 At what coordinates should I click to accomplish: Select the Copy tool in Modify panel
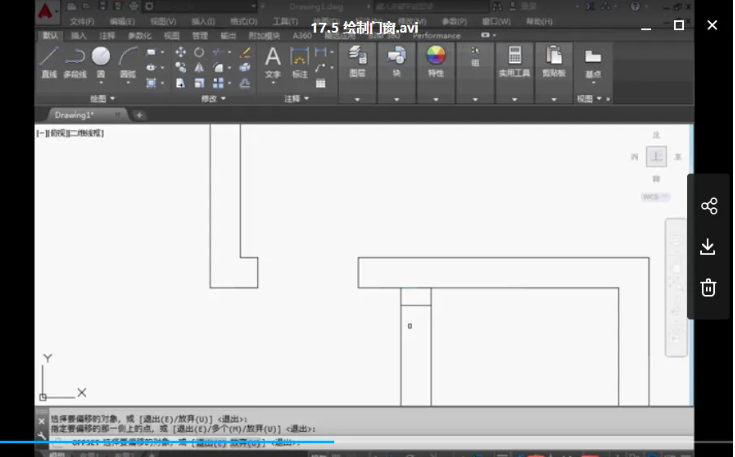[x=180, y=67]
